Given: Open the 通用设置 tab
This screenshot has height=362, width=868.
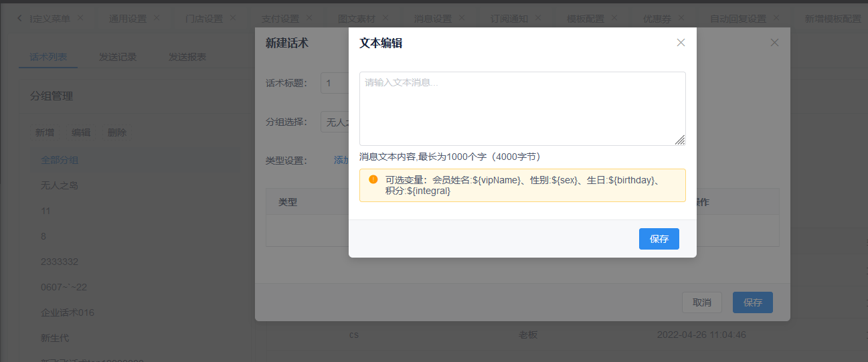Looking at the screenshot, I should [127, 19].
